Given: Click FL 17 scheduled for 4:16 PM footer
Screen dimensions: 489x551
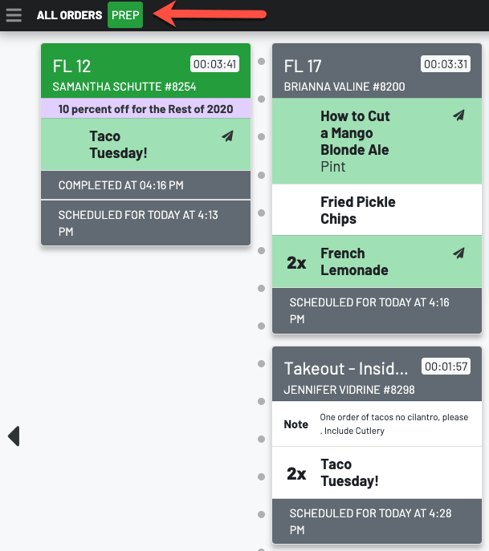Looking at the screenshot, I should pyautogui.click(x=377, y=311).
